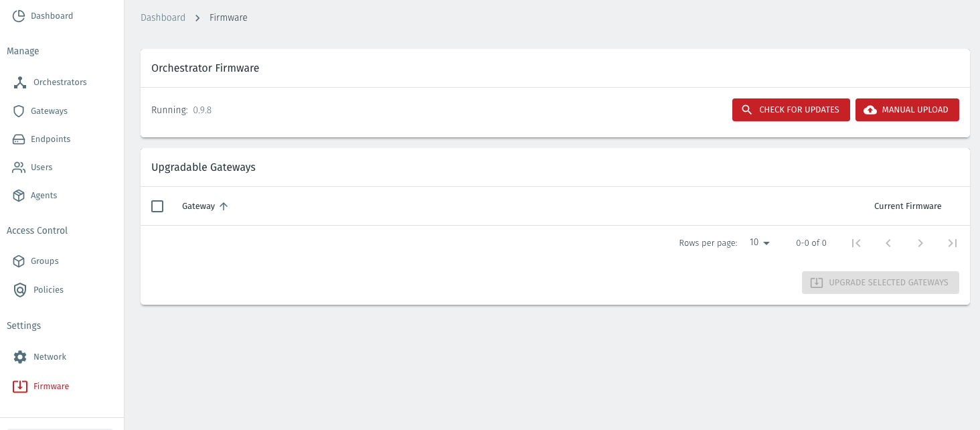This screenshot has width=980, height=430.
Task: Select the Users people icon
Action: coord(19,167)
